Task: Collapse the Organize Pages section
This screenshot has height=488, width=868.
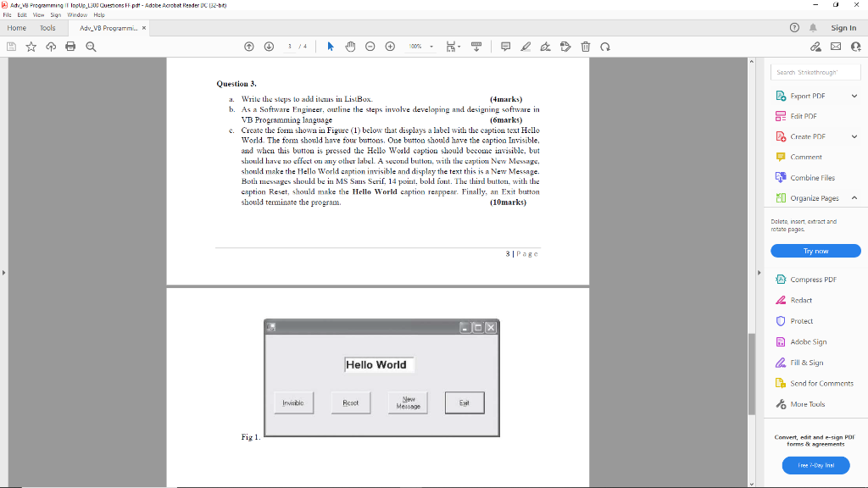Action: point(854,198)
